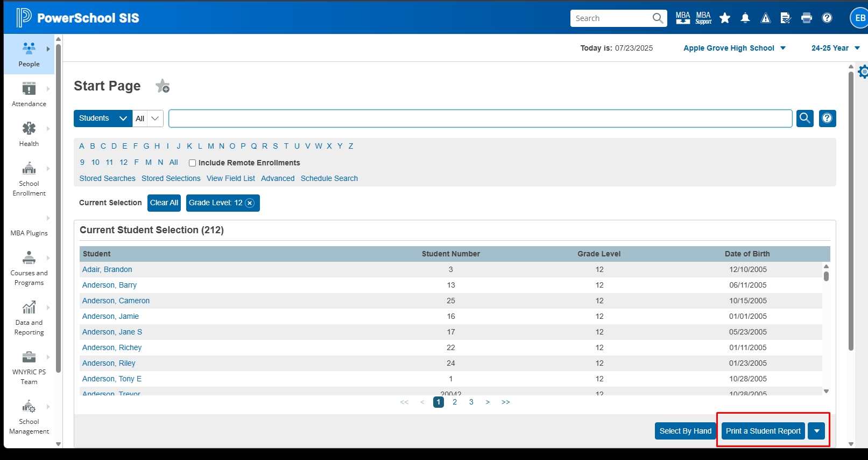Click the notifications bell icon
The image size is (868, 460).
(x=745, y=18)
